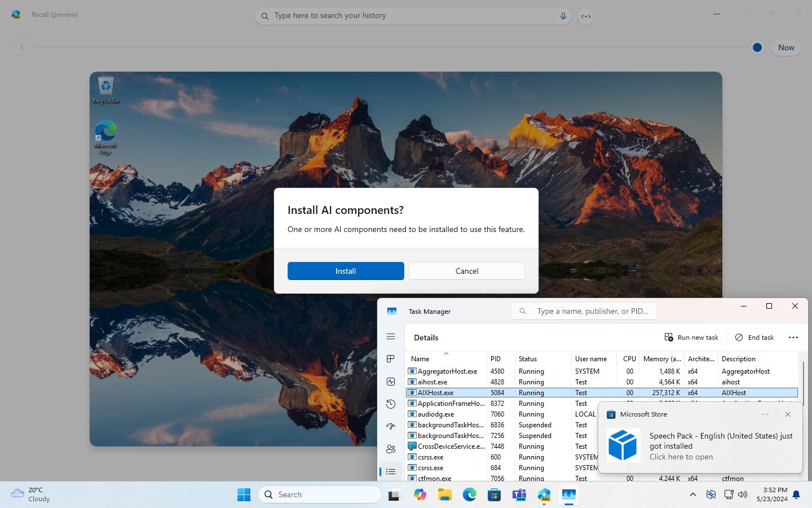Click the Install button in the dialog

(346, 271)
